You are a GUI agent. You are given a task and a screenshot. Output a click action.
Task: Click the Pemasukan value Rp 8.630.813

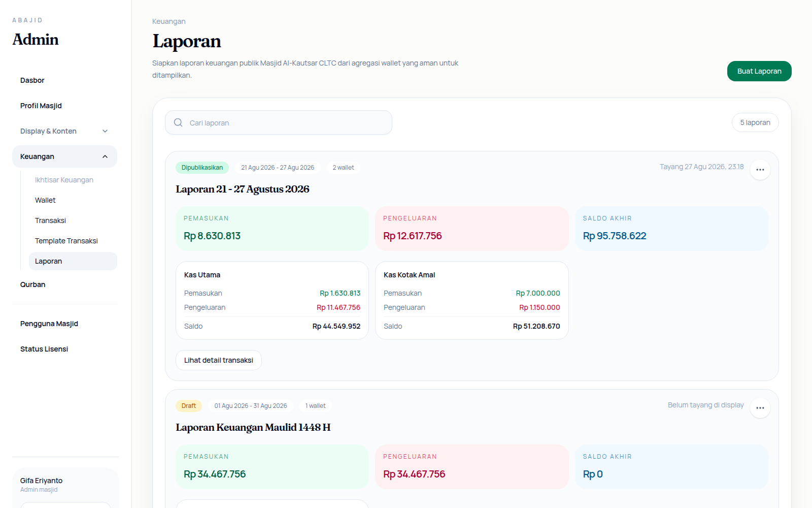pyautogui.click(x=212, y=236)
